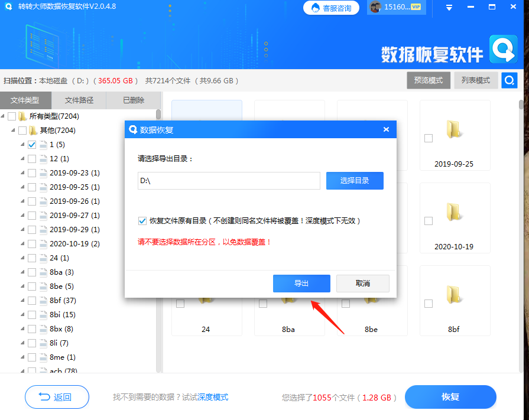Open the 文件路径 tab
529x420 pixels.
tap(79, 100)
